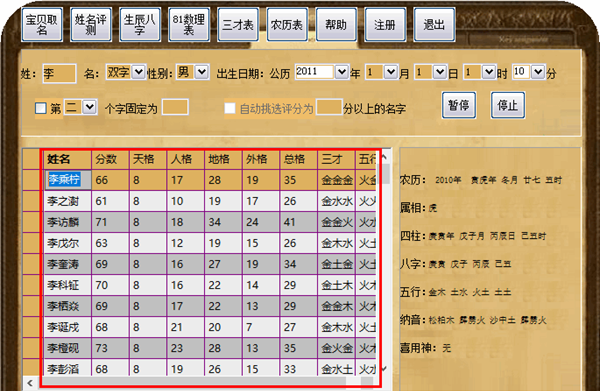The width and height of the screenshot is (600, 391).
Task: Click the 天格 column header
Action: click(148, 159)
